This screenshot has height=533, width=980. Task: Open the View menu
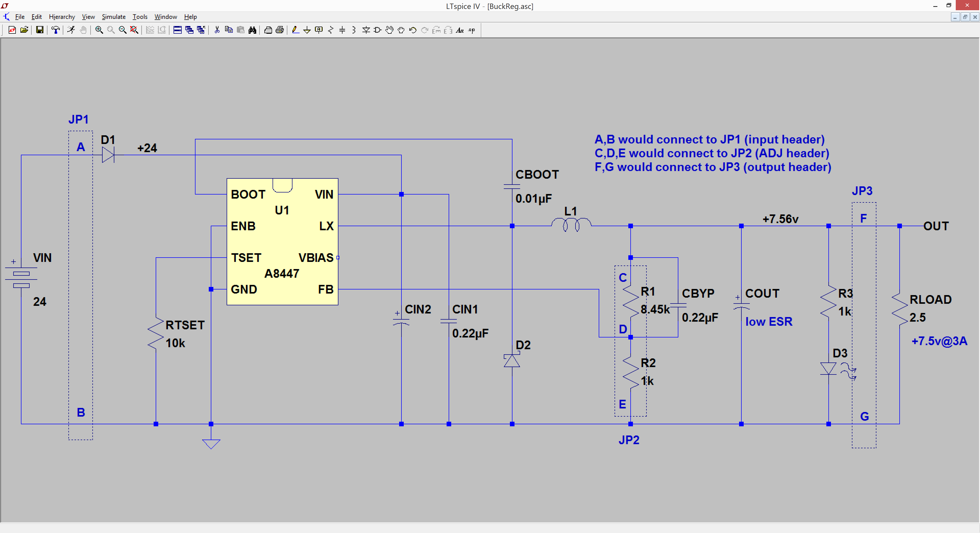click(88, 17)
